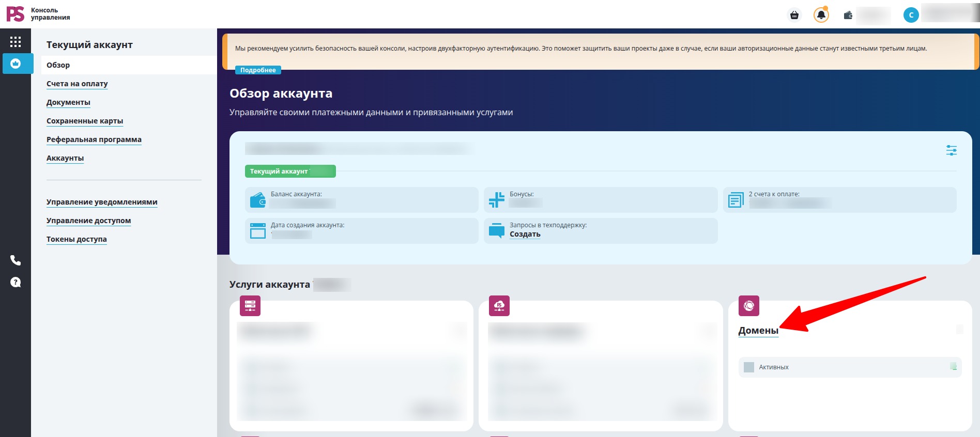Open Токены доступа
The image size is (980, 437).
[x=76, y=239]
